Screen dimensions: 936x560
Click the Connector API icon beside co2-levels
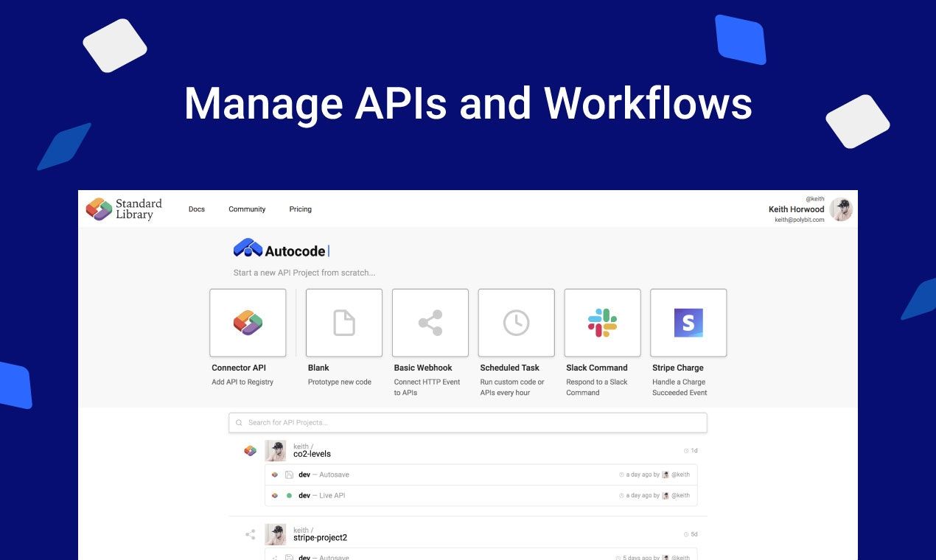point(250,449)
